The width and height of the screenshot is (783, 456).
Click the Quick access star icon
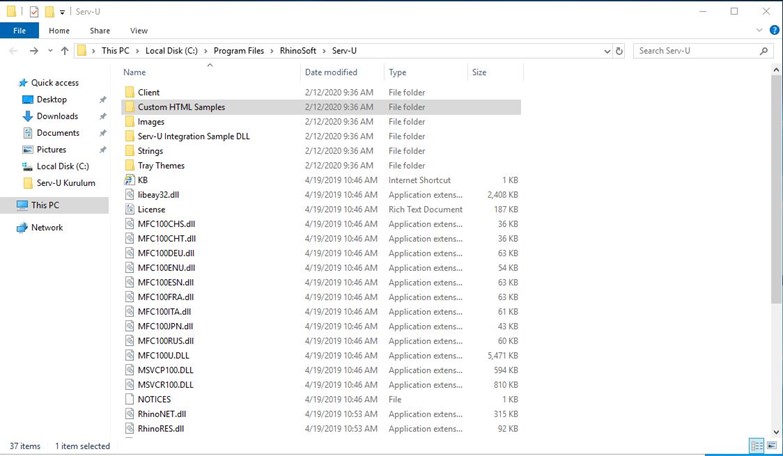[x=23, y=83]
